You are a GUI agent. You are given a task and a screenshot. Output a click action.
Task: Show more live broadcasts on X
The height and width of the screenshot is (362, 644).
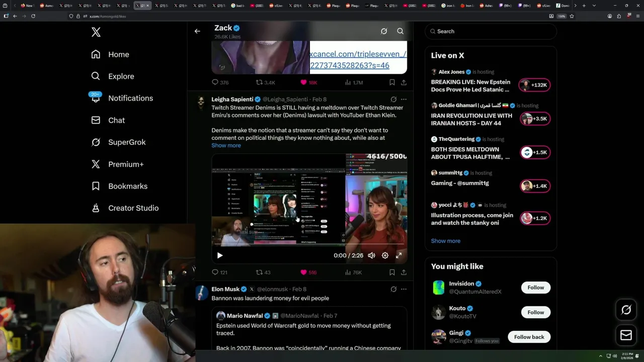click(445, 241)
